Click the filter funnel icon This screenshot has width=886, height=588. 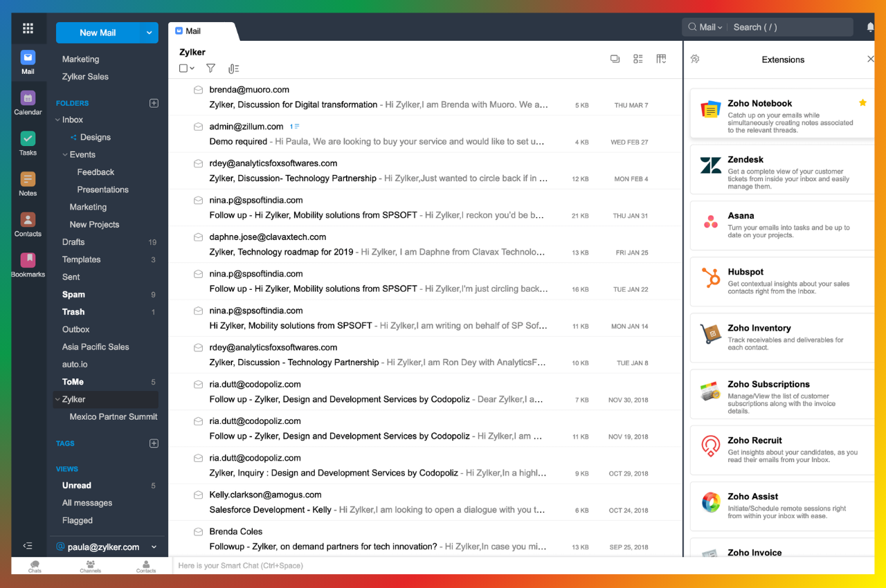click(211, 68)
